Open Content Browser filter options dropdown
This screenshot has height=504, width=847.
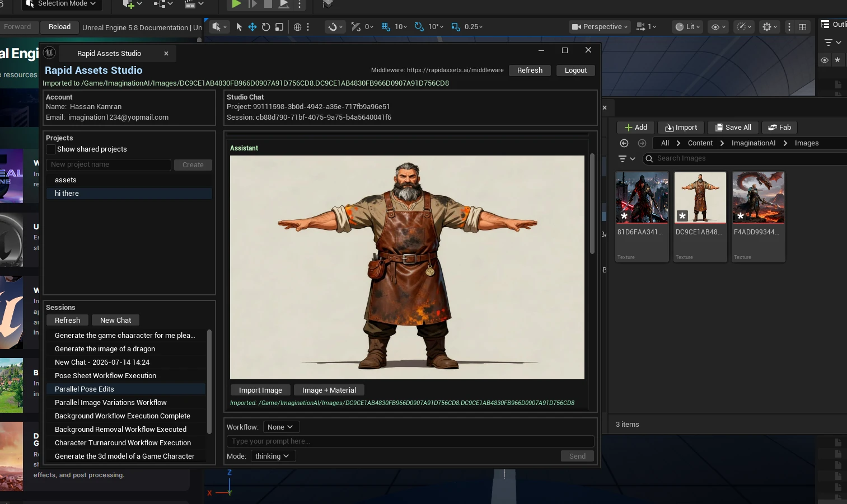point(626,159)
